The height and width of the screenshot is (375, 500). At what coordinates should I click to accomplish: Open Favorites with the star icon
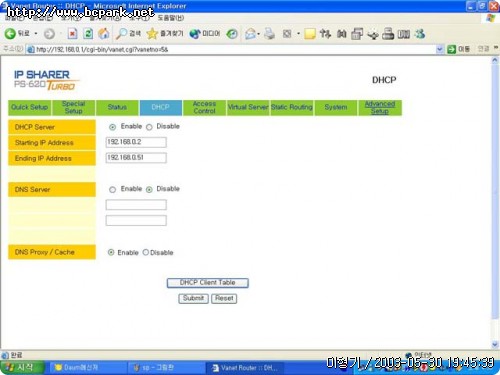point(152,33)
